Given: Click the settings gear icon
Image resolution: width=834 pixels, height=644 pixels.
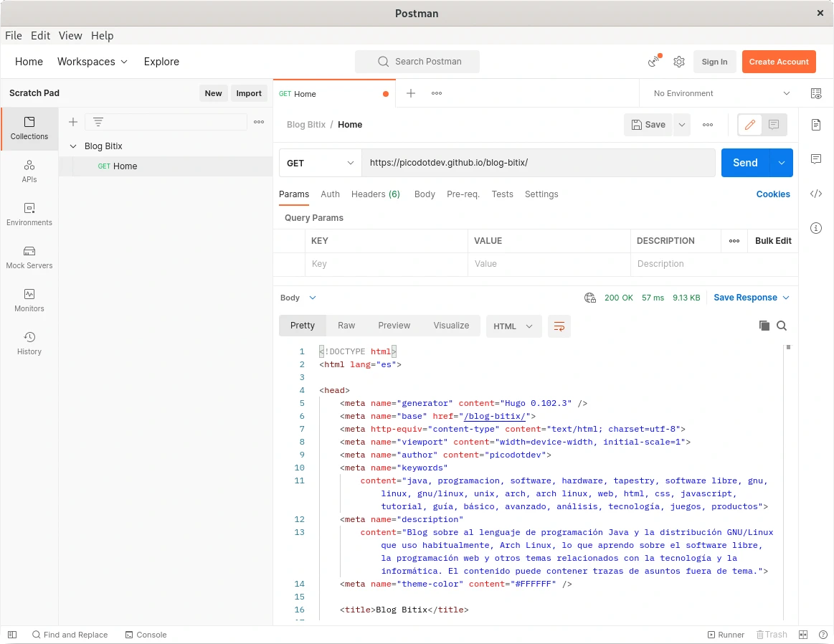Looking at the screenshot, I should pos(679,62).
